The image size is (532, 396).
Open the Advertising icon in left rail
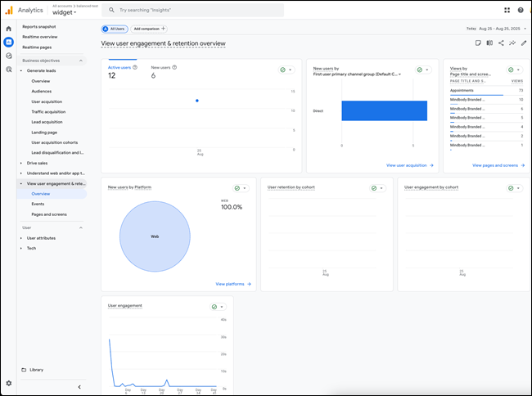[9, 70]
